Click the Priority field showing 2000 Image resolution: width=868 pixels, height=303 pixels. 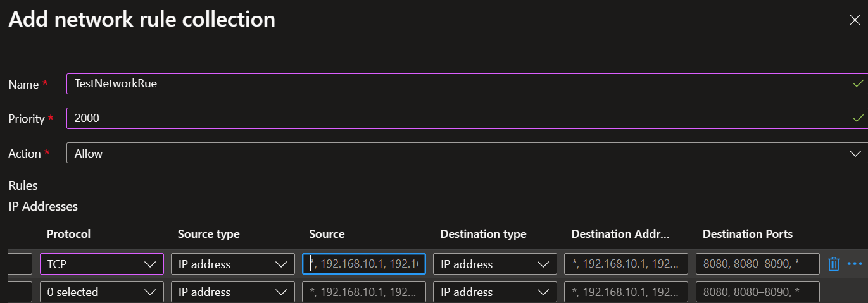[467, 118]
